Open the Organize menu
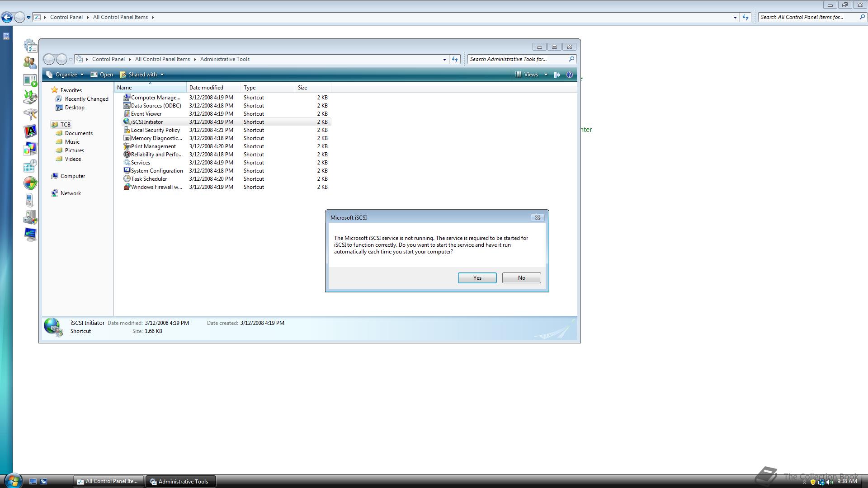This screenshot has width=868, height=488. pyautogui.click(x=66, y=75)
